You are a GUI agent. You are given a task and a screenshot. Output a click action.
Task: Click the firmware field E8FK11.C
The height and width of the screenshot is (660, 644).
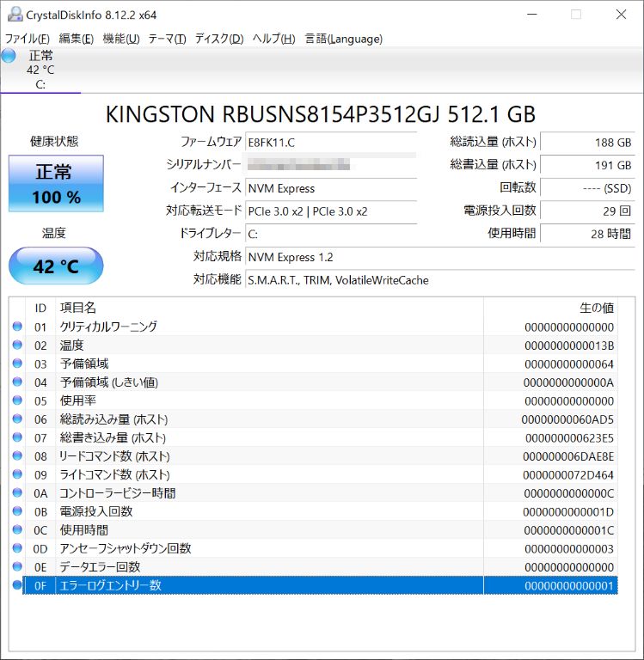coord(331,143)
